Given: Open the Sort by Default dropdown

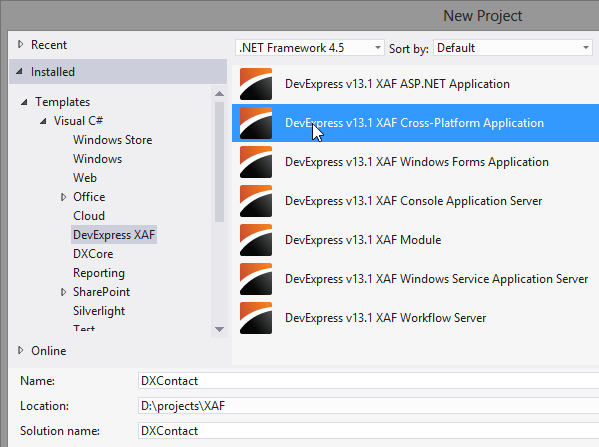Looking at the screenshot, I should click(x=513, y=48).
